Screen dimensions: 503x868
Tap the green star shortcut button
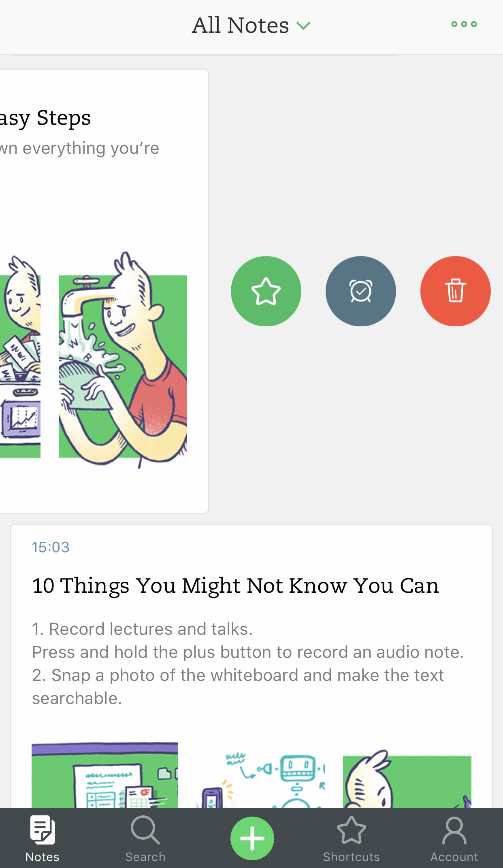[266, 291]
